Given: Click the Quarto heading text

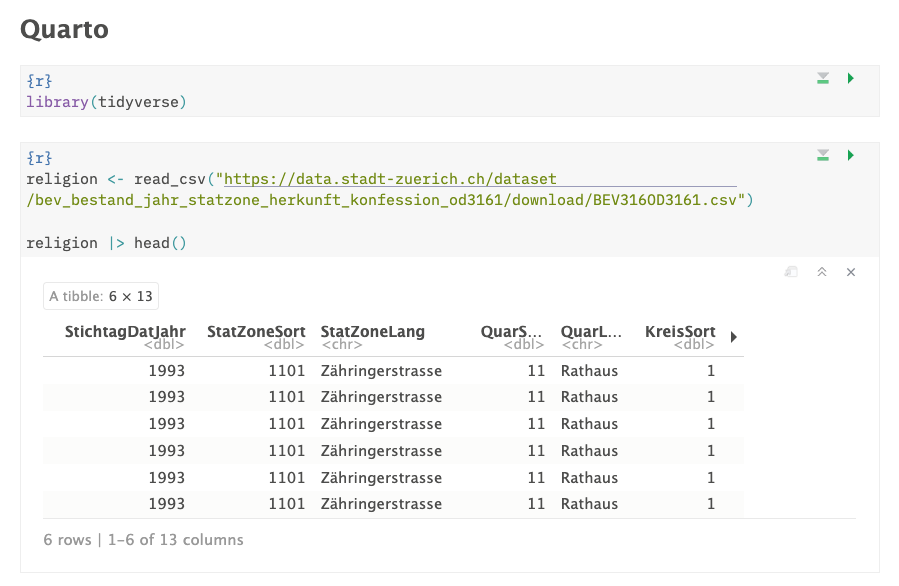Looking at the screenshot, I should point(64,29).
